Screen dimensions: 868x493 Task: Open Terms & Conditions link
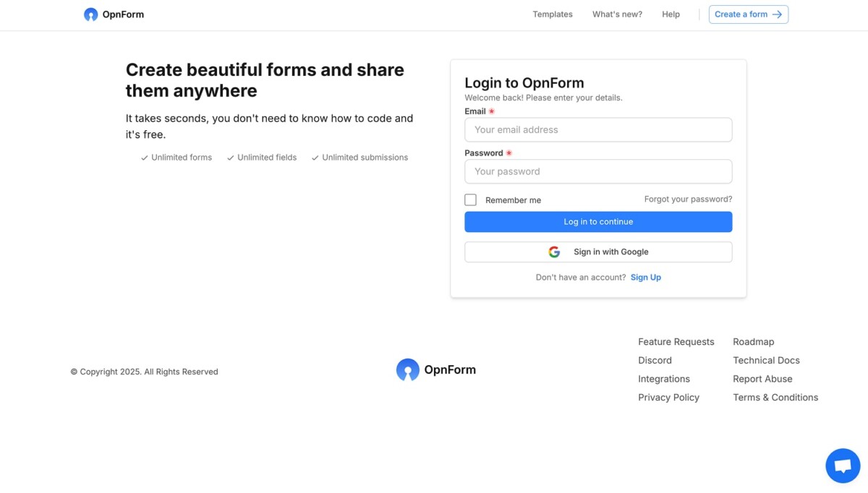(775, 398)
